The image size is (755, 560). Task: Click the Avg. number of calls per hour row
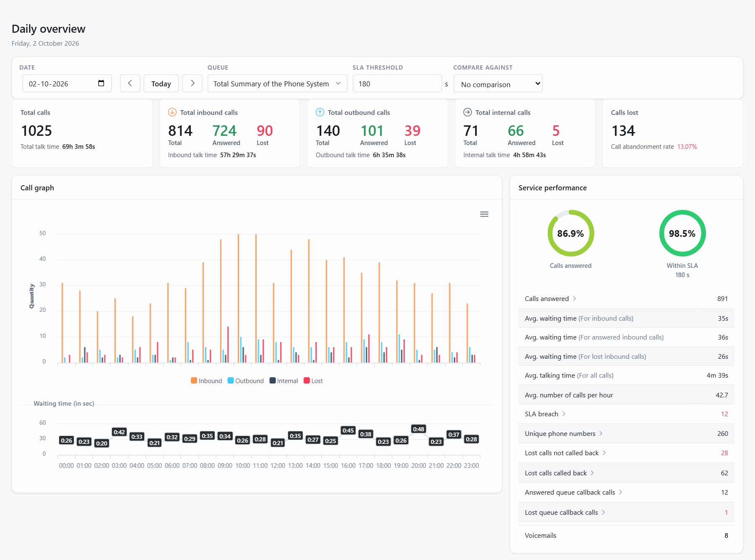[626, 395]
